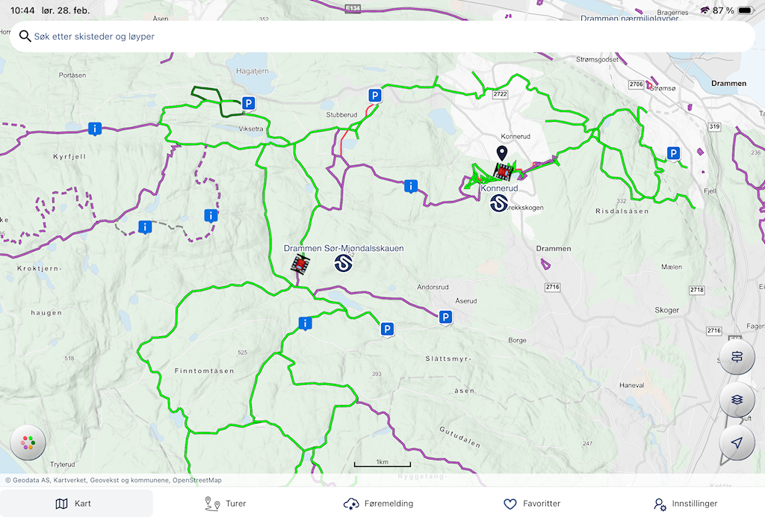Open the colored dots legend button
The image size is (765, 532).
pyautogui.click(x=28, y=442)
